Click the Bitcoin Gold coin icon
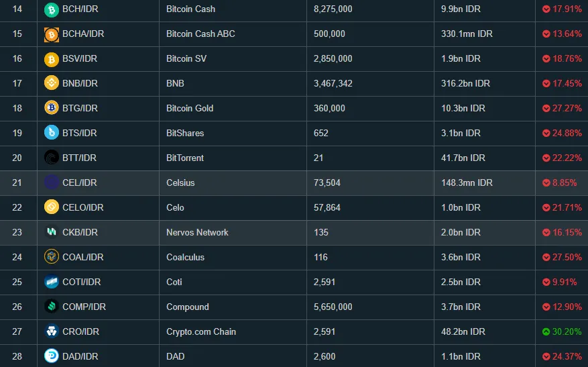Image resolution: width=588 pixels, height=367 pixels. (x=52, y=108)
